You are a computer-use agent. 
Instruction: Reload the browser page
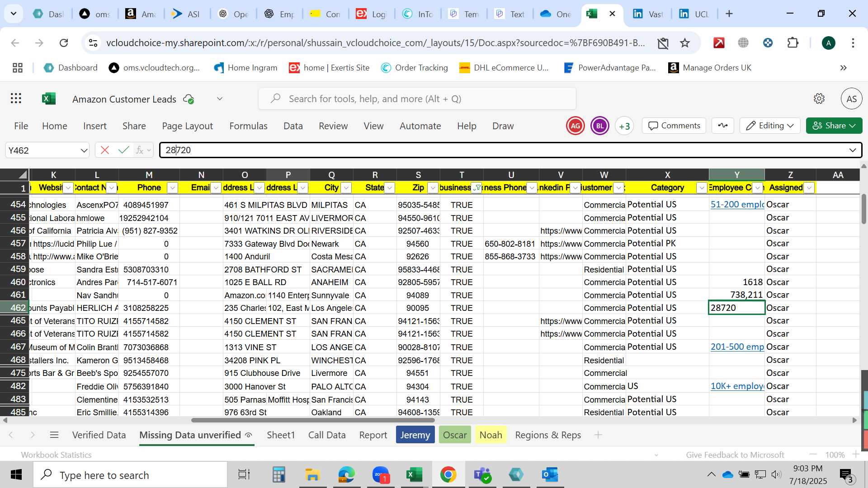[x=64, y=43]
